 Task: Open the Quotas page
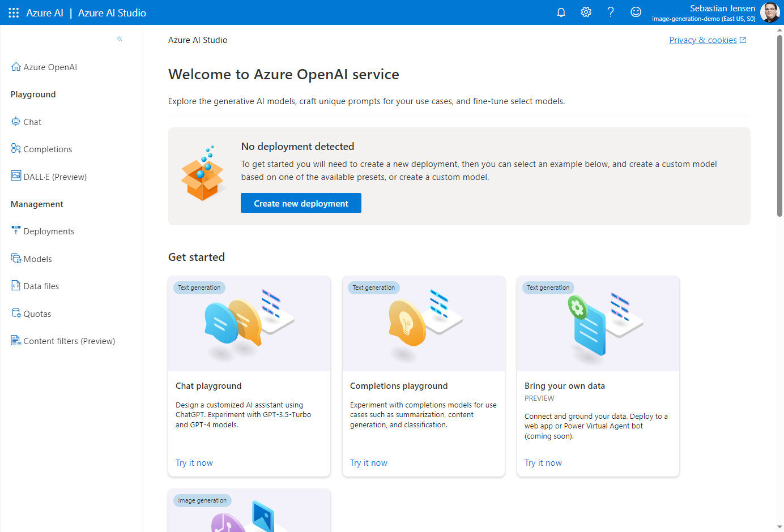(x=37, y=314)
